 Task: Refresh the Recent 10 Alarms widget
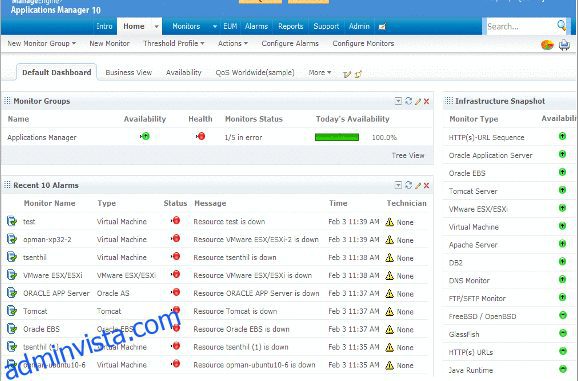(408, 185)
